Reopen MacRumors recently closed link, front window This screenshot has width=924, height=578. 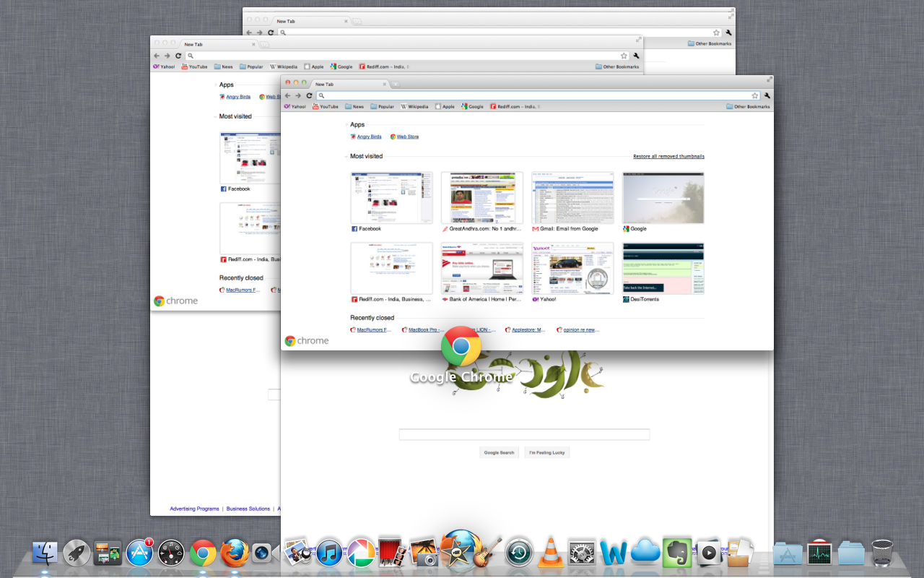pyautogui.click(x=370, y=329)
